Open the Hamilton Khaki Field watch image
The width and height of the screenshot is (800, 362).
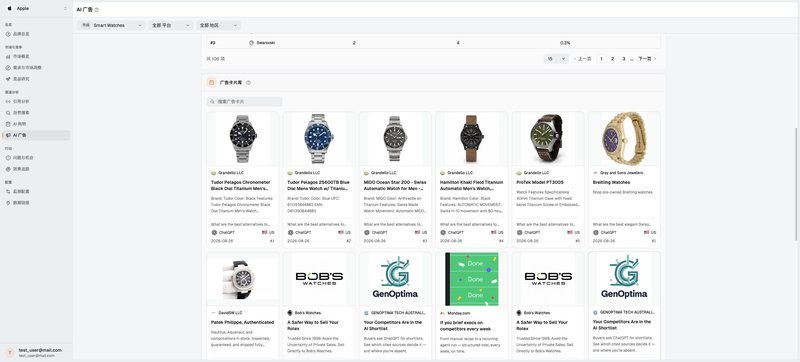(x=471, y=139)
